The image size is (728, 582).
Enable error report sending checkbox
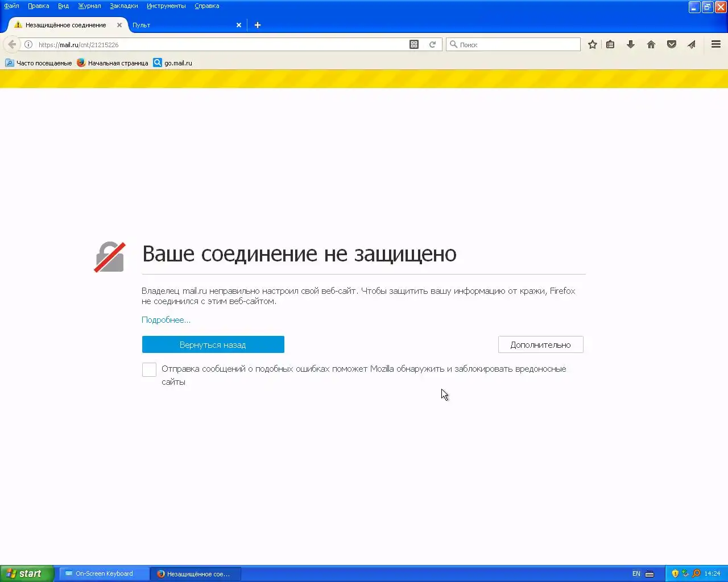149,369
